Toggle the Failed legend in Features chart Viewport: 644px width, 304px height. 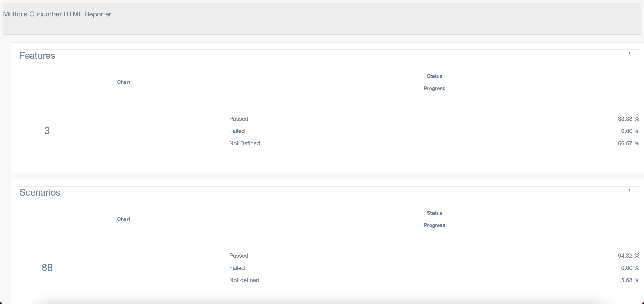237,131
